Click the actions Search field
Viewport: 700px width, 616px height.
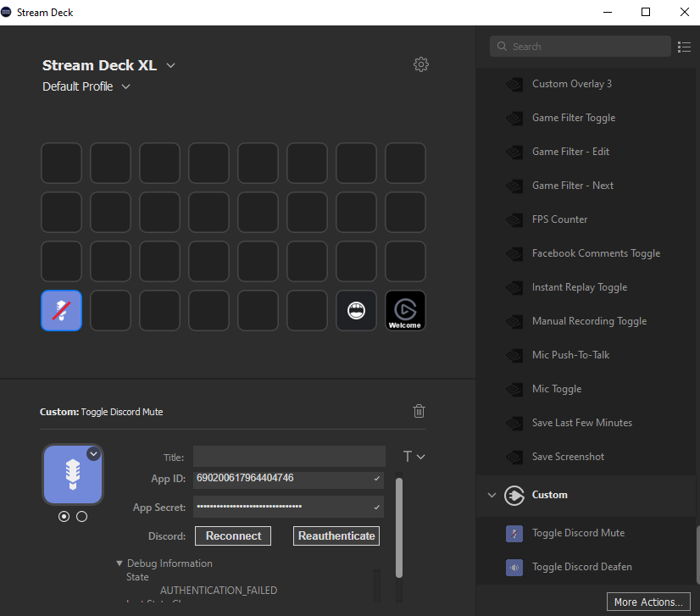point(581,47)
